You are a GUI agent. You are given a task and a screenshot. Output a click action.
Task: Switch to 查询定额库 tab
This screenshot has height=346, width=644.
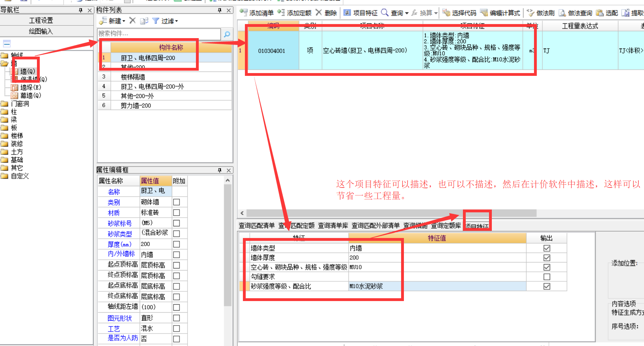coord(446,226)
